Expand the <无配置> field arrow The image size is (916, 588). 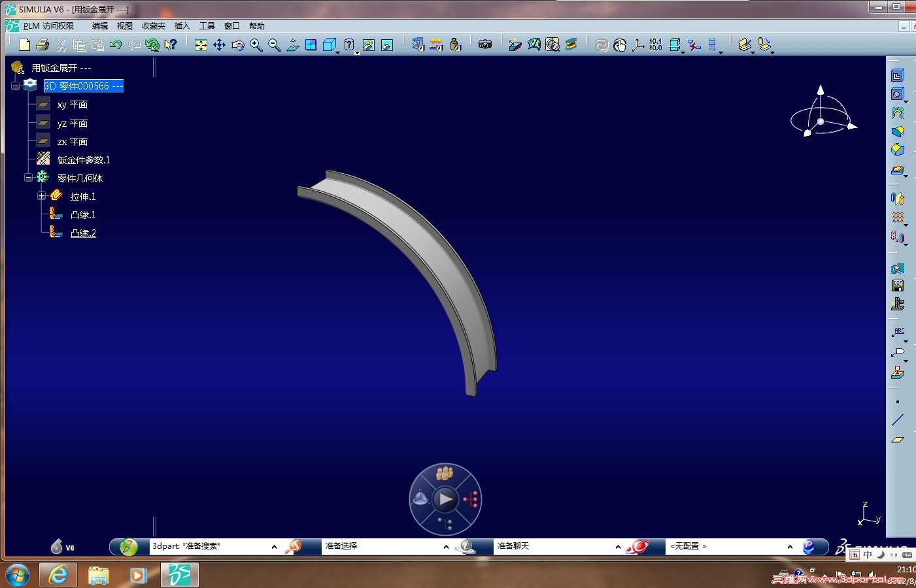coord(790,547)
